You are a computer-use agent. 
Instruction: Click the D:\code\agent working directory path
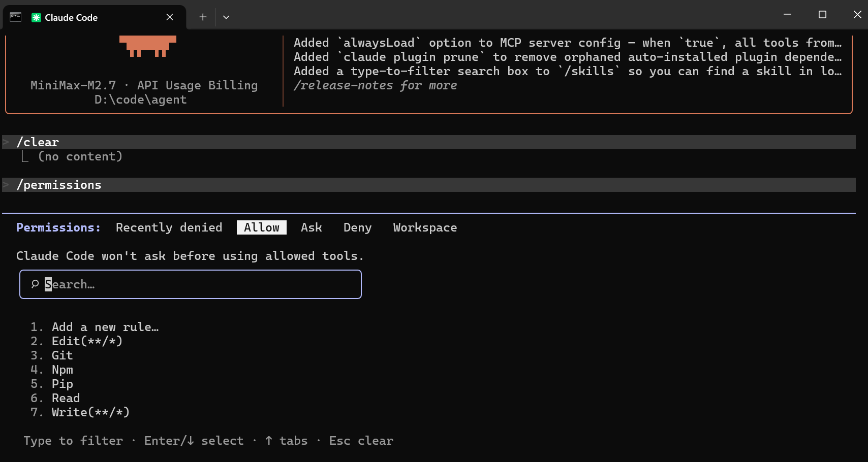tap(141, 100)
